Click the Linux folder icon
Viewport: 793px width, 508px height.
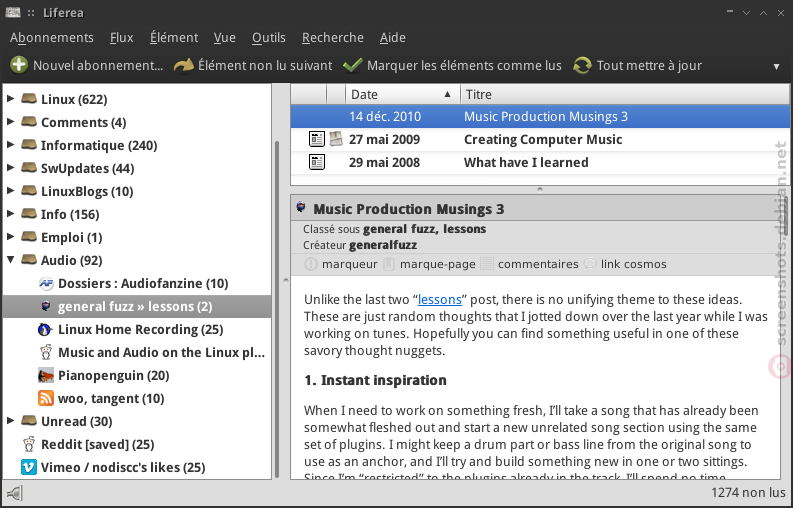click(x=29, y=99)
